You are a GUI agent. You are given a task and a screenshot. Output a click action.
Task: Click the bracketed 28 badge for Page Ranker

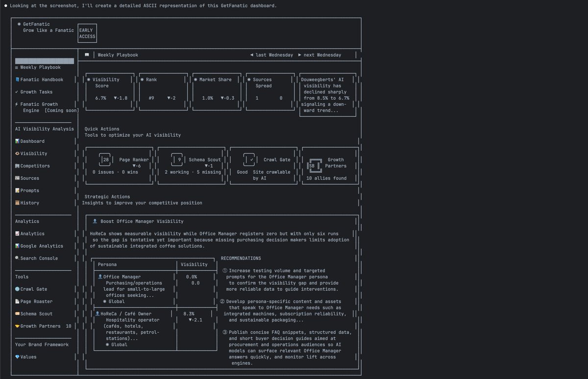point(106,160)
